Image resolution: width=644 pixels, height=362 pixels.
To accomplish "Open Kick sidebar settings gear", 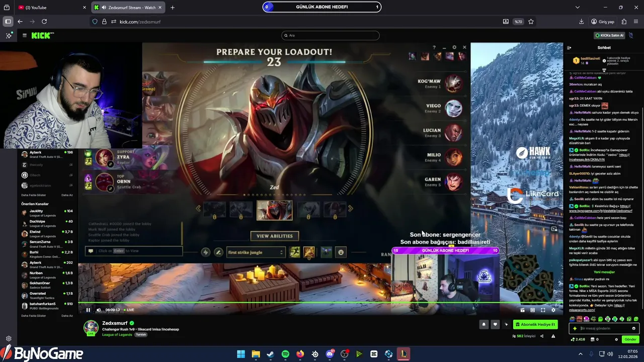I will pyautogui.click(x=9, y=339).
